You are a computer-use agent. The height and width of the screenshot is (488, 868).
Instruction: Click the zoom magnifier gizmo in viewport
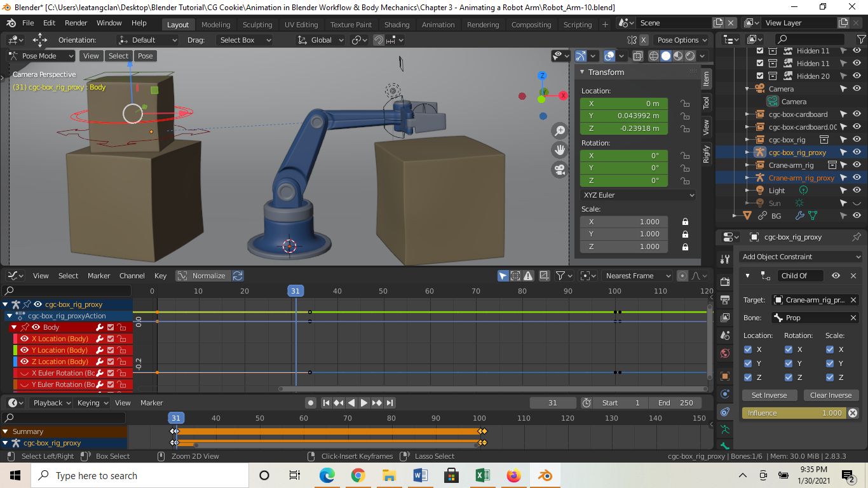(560, 131)
